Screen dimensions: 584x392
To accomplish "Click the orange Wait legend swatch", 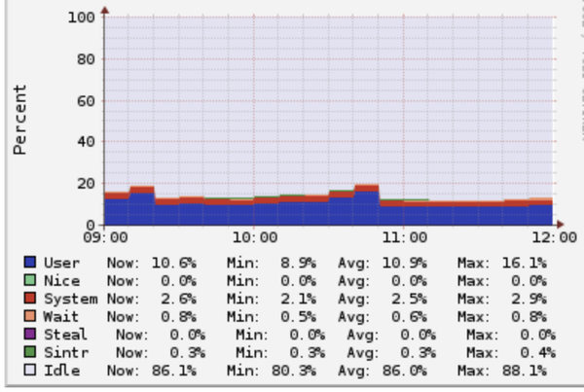I will [x=30, y=316].
